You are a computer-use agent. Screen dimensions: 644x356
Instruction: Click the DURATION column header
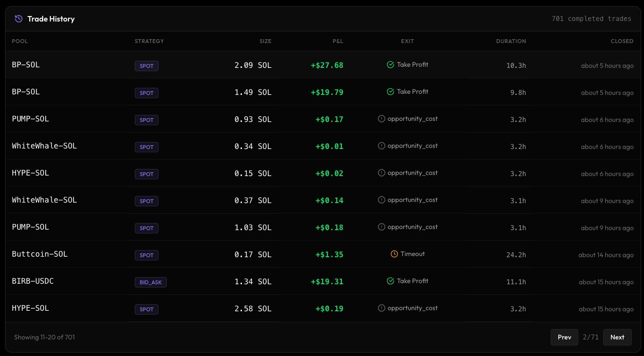(x=511, y=41)
